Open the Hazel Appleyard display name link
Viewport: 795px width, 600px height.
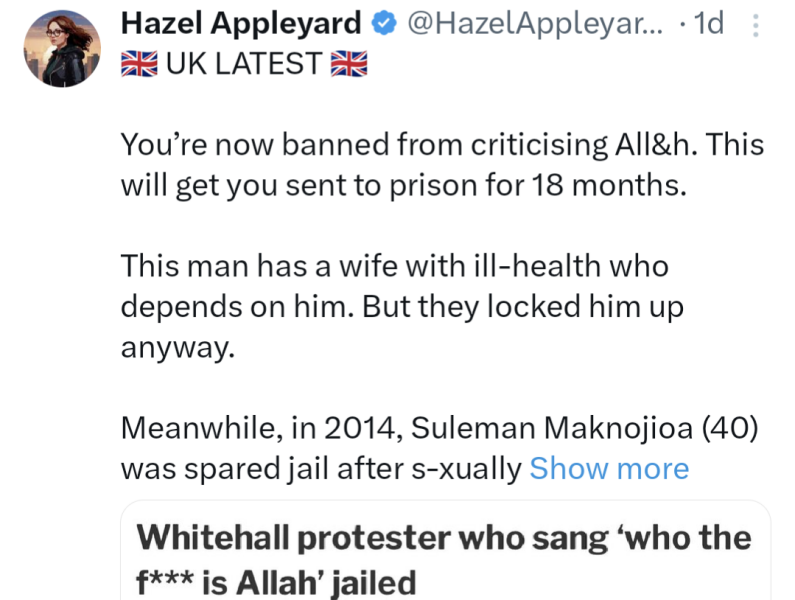click(x=240, y=24)
